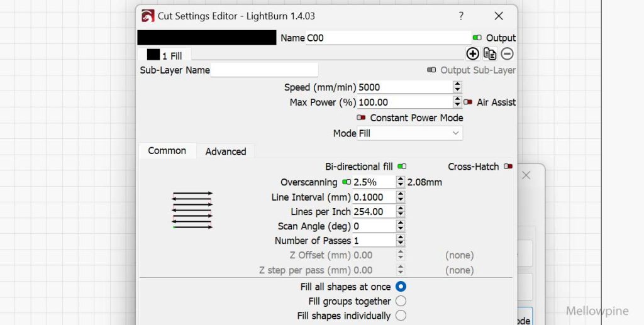The height and width of the screenshot is (325, 644).
Task: Click the fill direction preview diagram
Action: tap(192, 210)
